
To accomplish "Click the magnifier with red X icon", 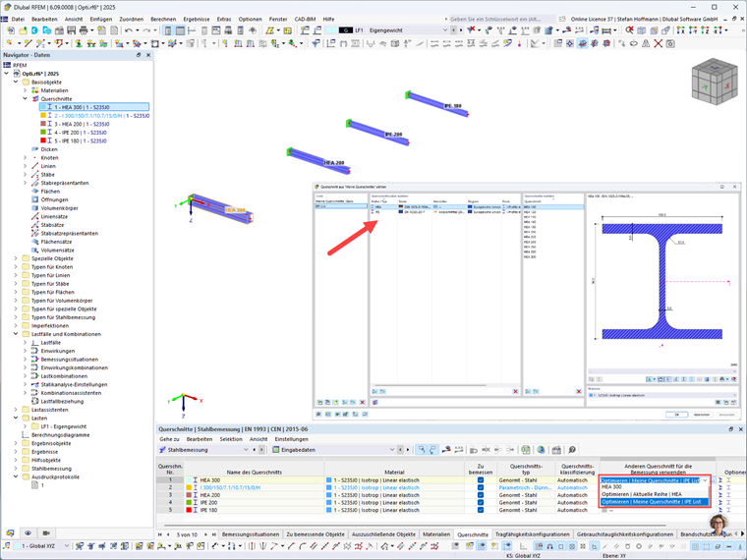I will click(x=629, y=30).
